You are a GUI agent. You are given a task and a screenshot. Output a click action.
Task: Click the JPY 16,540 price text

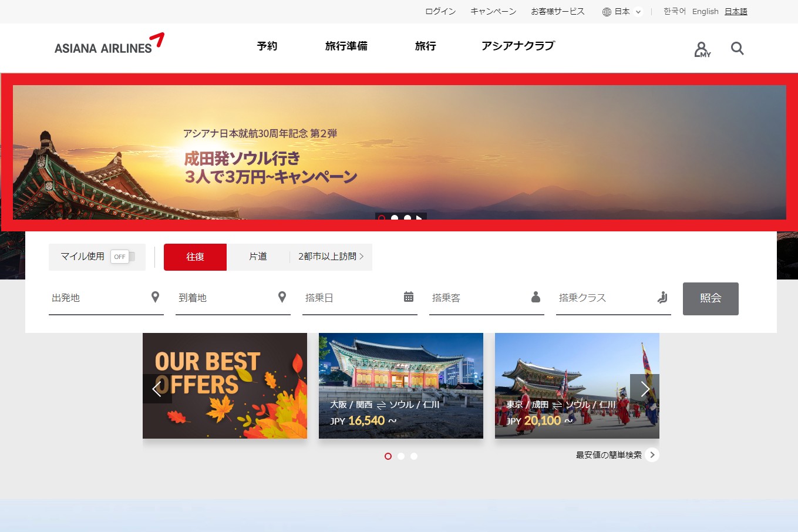click(363, 421)
